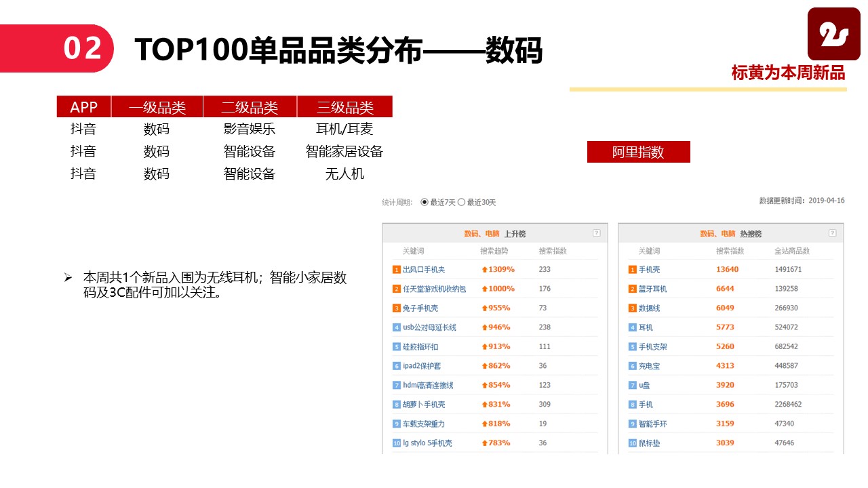
Task: Click the 二级品类 table header
Action: (250, 107)
